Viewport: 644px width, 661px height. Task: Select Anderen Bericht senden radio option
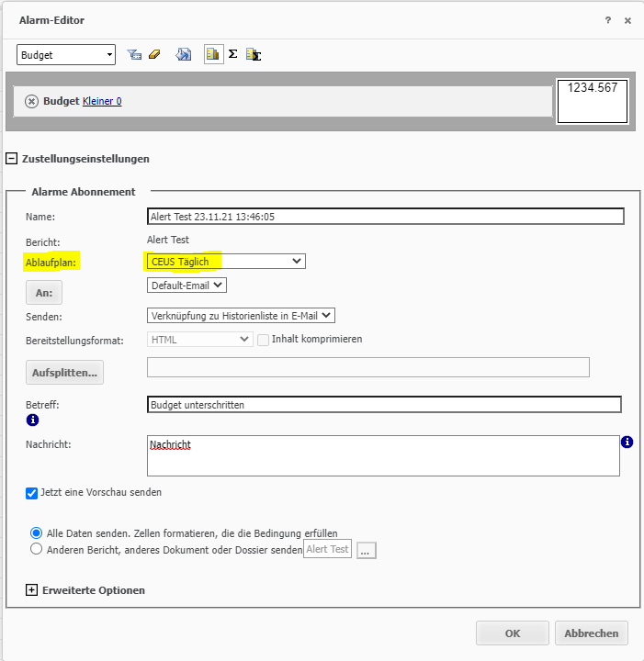[x=37, y=549]
